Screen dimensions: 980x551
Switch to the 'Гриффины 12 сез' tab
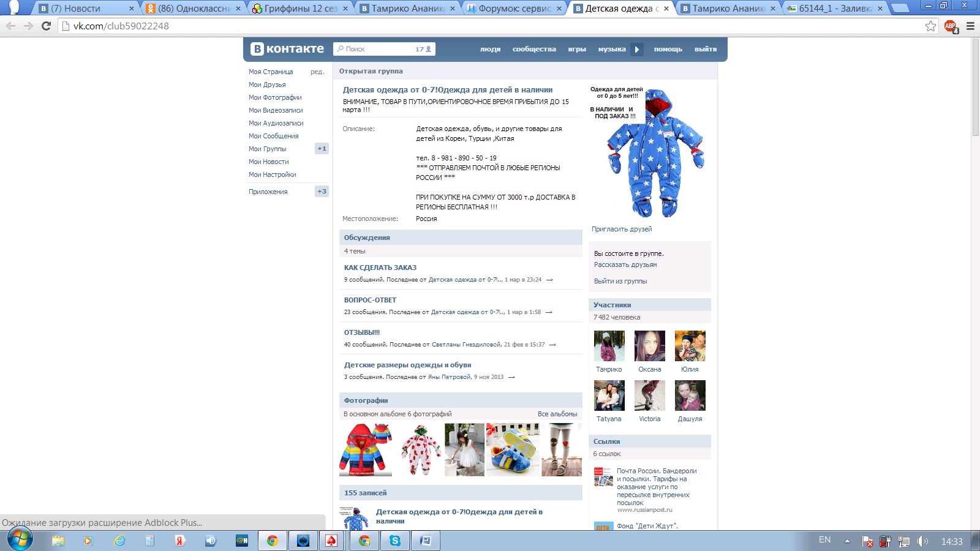[300, 9]
